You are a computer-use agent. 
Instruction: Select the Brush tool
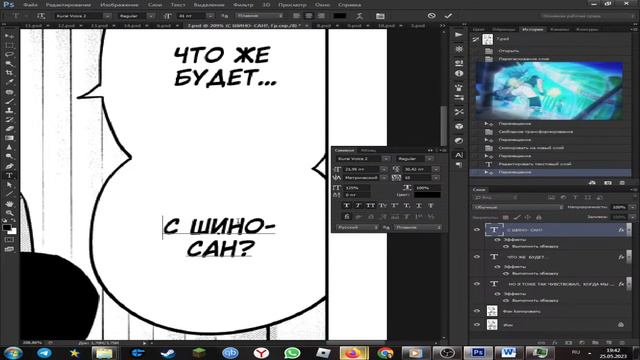(9, 101)
